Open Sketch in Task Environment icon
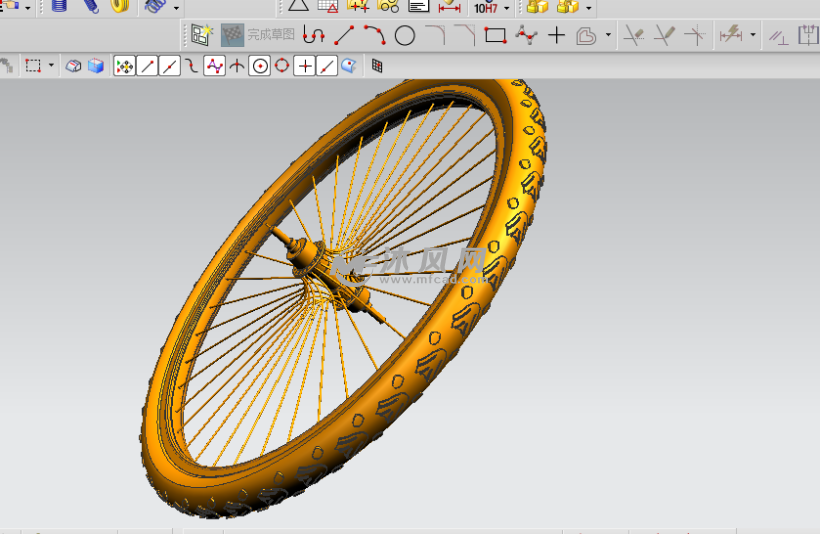820x534 pixels. (201, 35)
